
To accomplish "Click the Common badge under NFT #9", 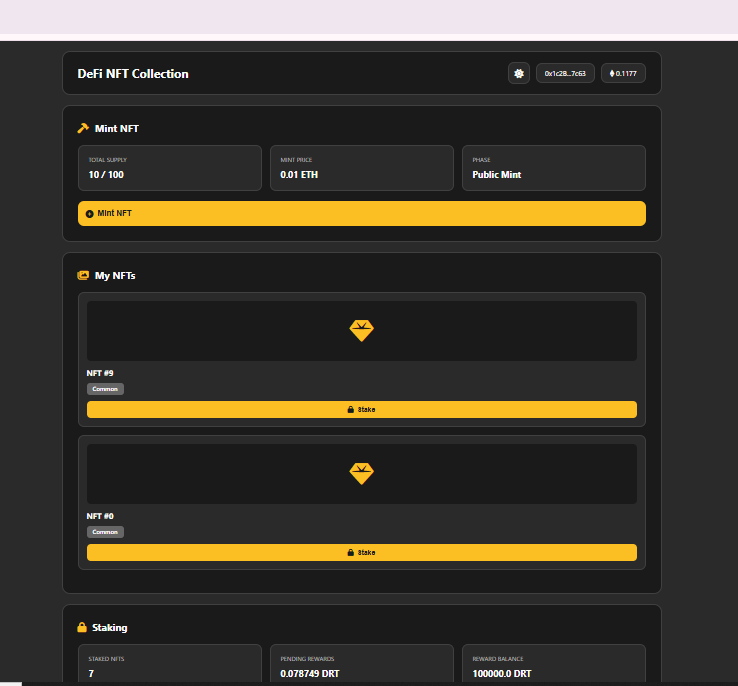I will click(105, 389).
